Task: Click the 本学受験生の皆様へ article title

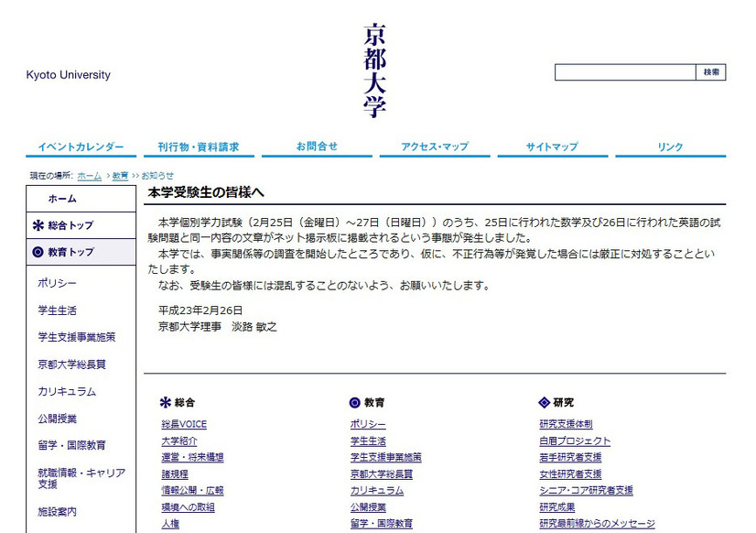Action: coord(206,192)
